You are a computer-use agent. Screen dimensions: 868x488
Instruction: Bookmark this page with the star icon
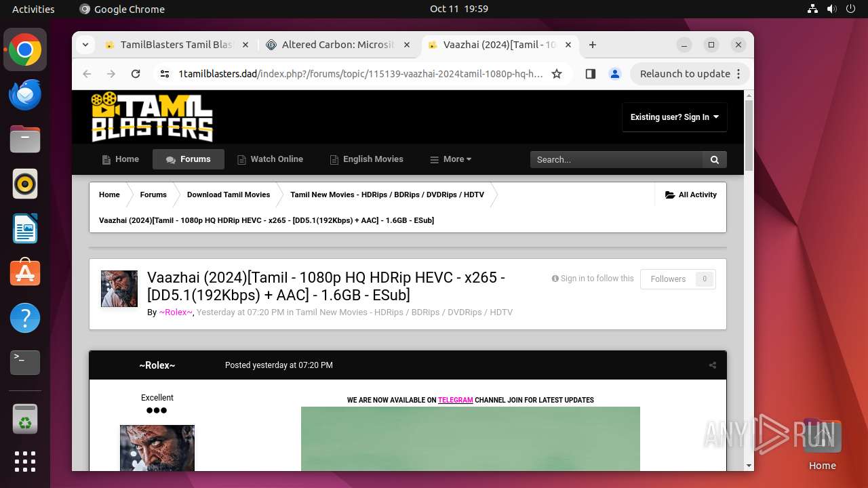(x=557, y=74)
